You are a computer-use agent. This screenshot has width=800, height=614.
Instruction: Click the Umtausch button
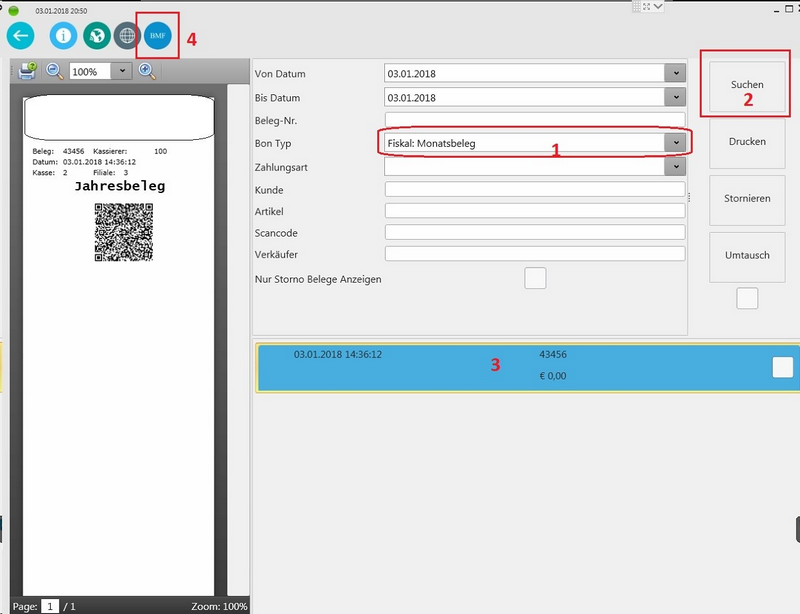747,255
